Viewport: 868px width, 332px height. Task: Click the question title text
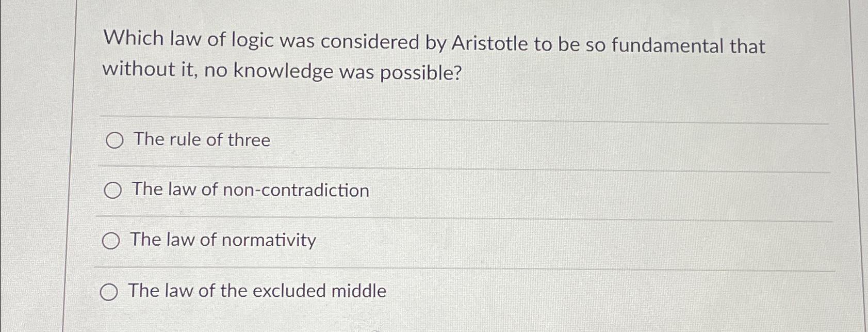(433, 57)
